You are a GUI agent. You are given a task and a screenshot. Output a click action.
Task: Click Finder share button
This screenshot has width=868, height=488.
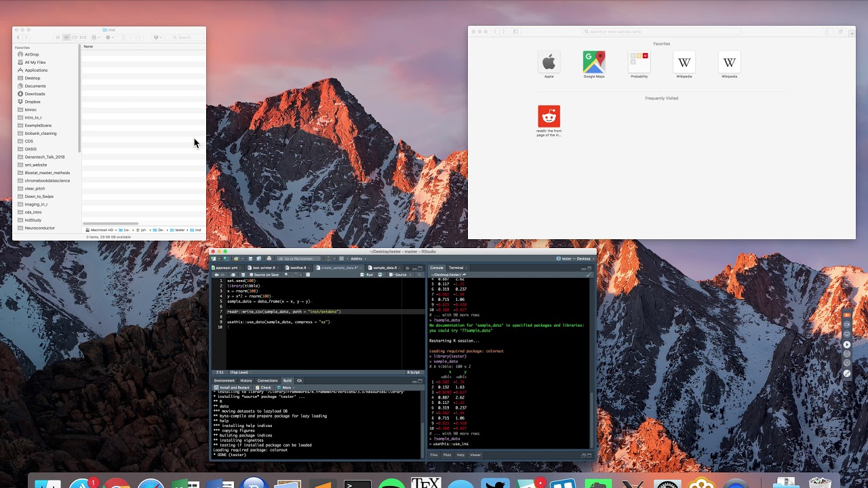[123, 37]
